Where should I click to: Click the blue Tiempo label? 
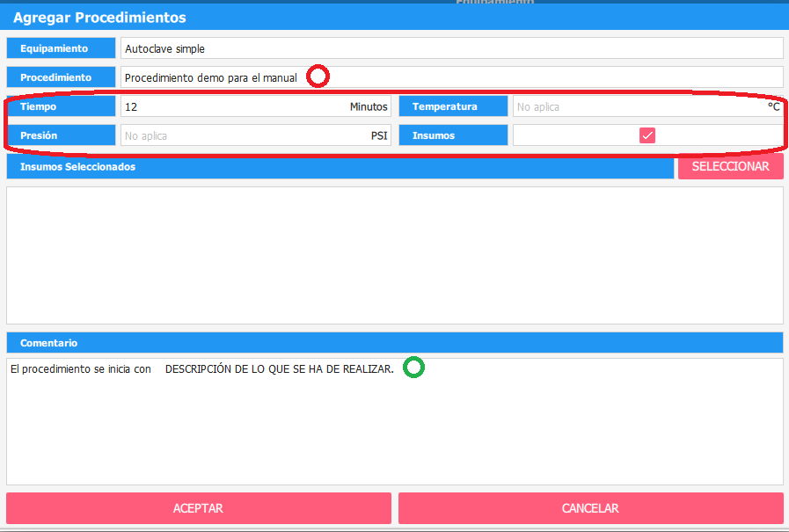[x=61, y=106]
